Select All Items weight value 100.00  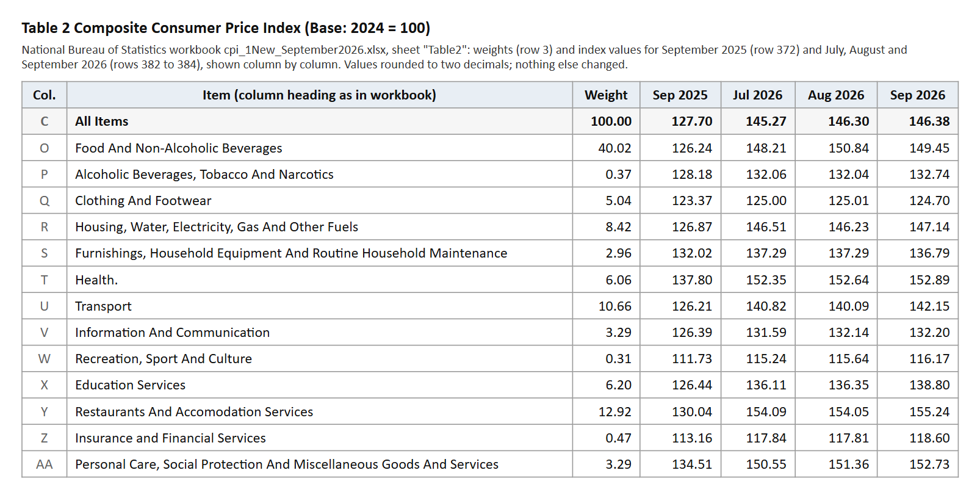pos(611,121)
